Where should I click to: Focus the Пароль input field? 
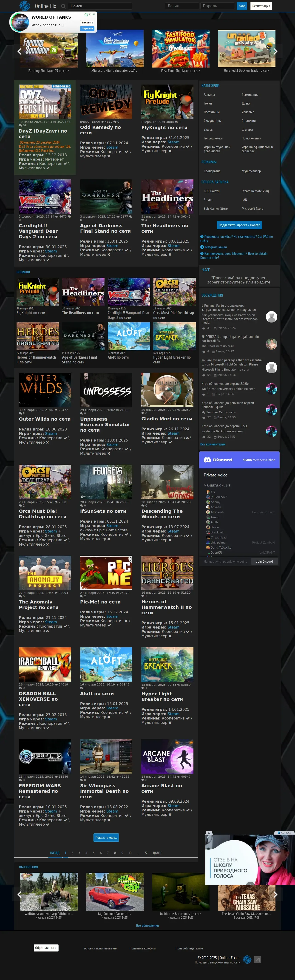[217, 6]
